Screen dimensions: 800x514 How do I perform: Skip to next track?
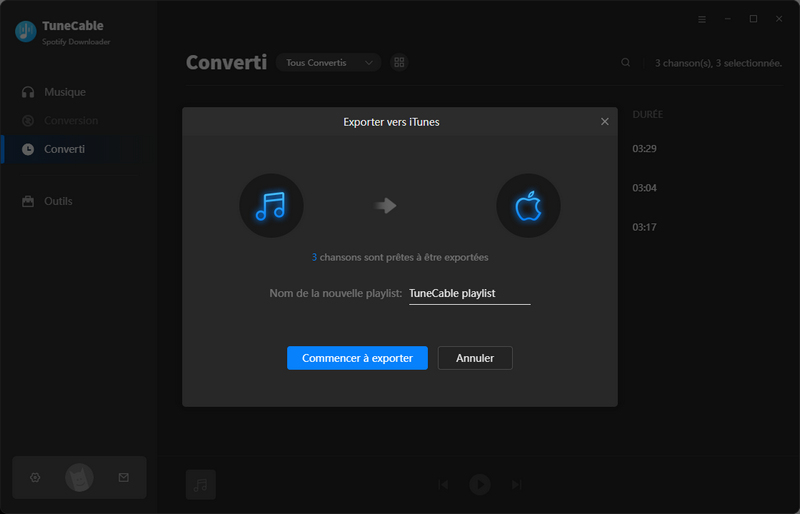click(x=516, y=484)
